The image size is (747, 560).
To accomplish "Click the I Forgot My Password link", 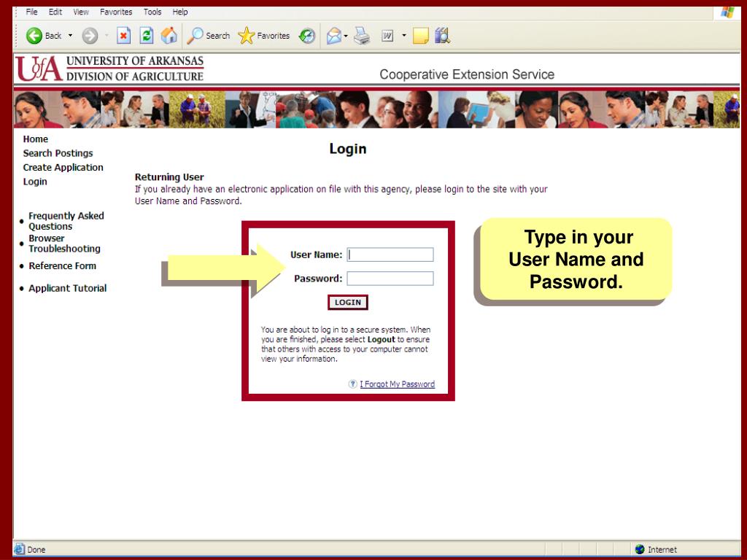I will 398,384.
